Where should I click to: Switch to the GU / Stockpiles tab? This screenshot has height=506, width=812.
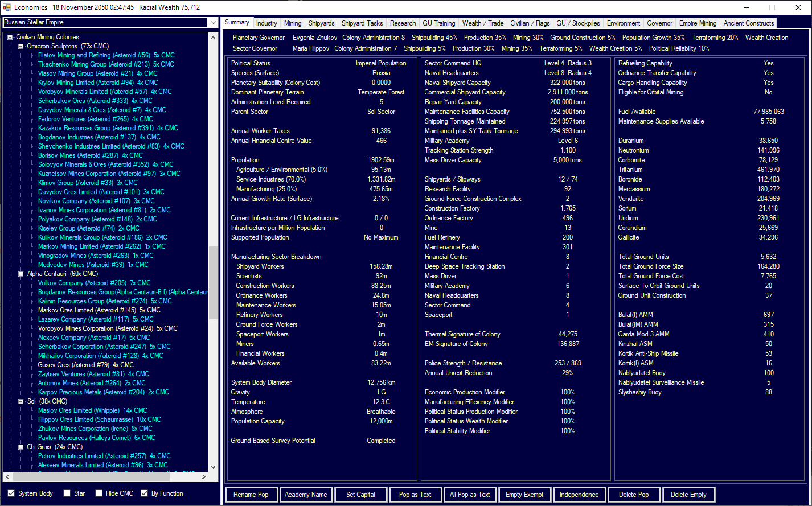pyautogui.click(x=579, y=23)
